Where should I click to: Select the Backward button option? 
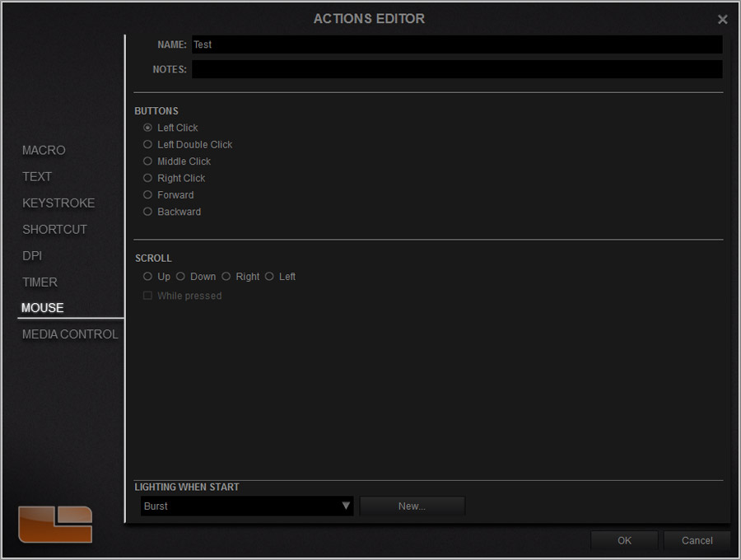coord(147,212)
